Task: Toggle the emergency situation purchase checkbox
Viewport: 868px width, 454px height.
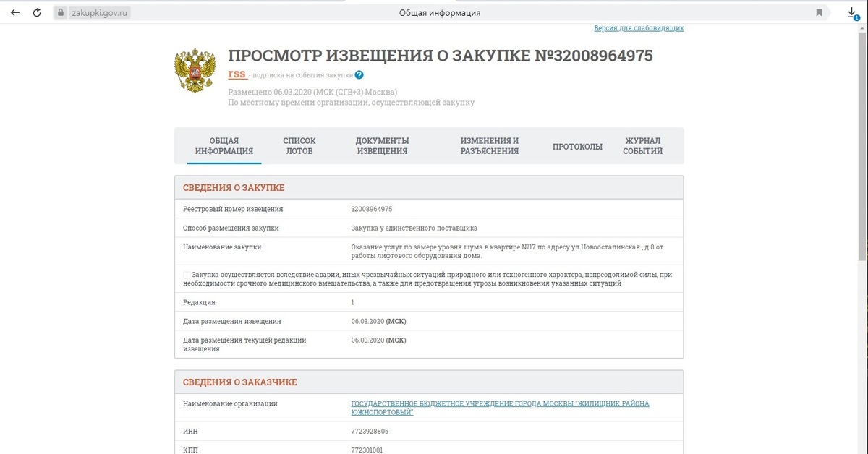Action: tap(187, 275)
